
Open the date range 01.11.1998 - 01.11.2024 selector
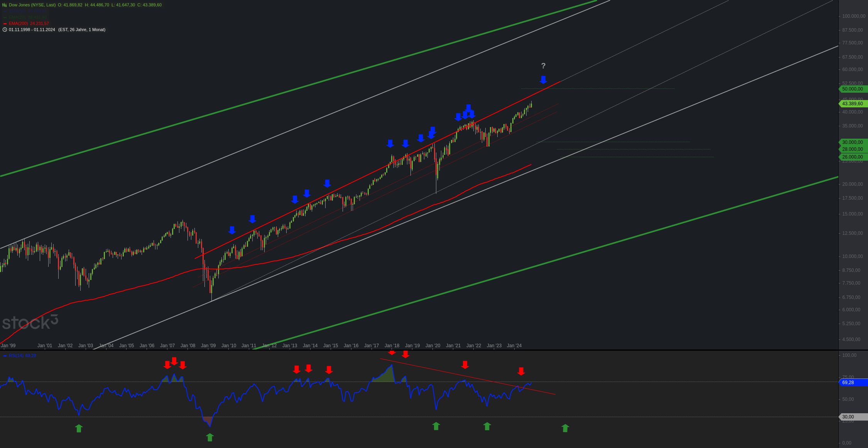[x=32, y=30]
